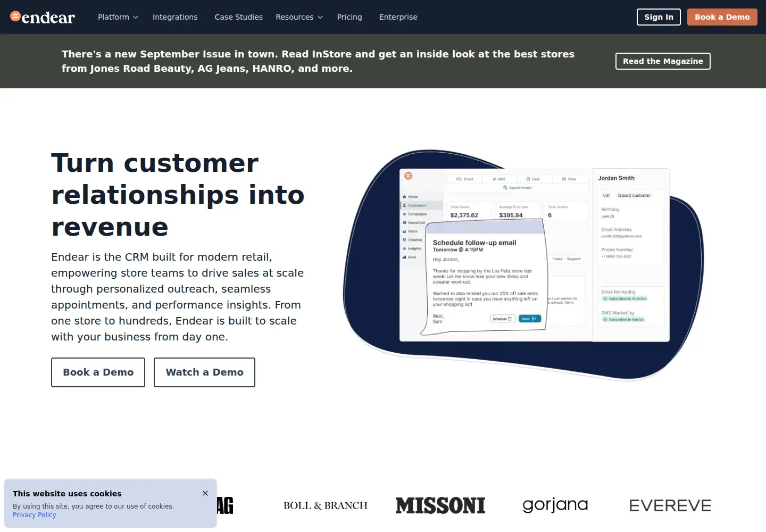Go to Case Studies
Viewport: 766px width, 532px height.
238,17
